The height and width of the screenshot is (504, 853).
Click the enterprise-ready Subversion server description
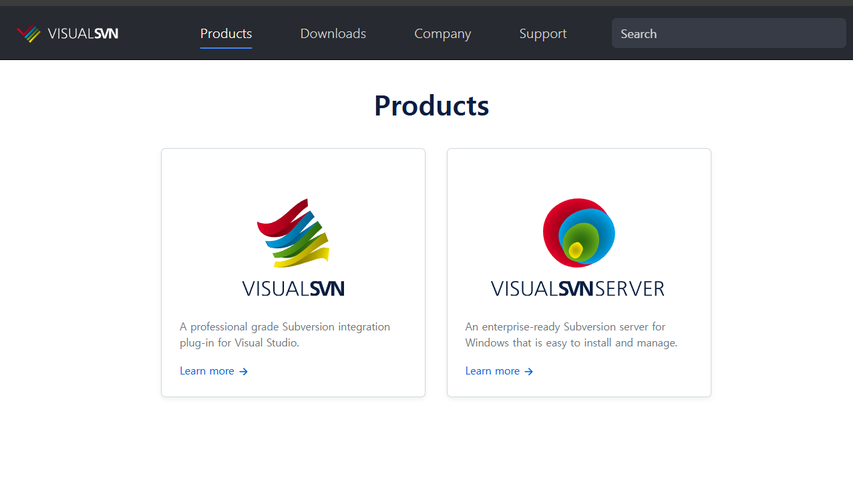click(x=572, y=335)
